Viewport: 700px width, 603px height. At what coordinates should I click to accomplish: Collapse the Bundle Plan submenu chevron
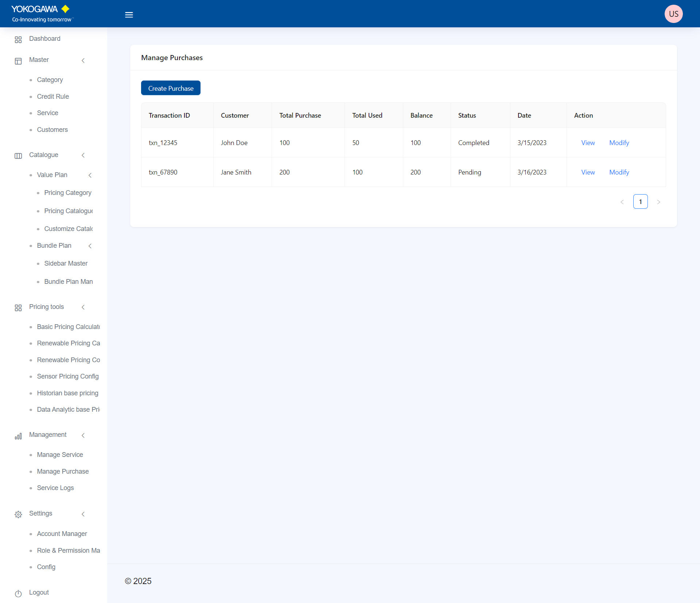[x=90, y=246]
